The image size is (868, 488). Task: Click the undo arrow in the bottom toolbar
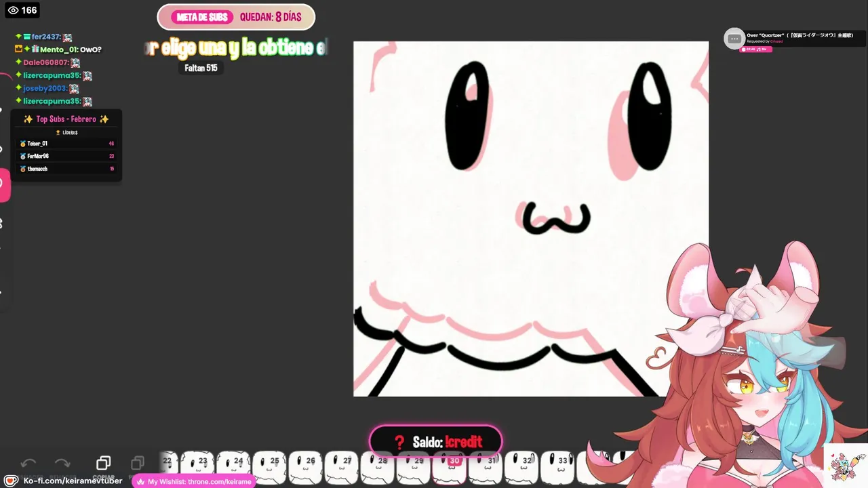click(x=28, y=463)
